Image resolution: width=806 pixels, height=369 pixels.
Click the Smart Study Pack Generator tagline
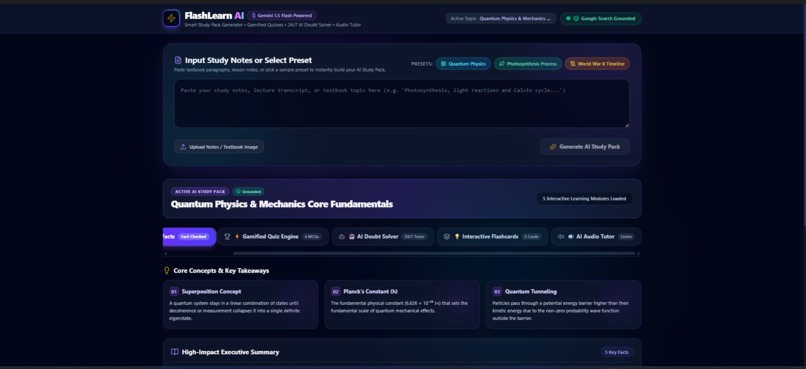(272, 25)
